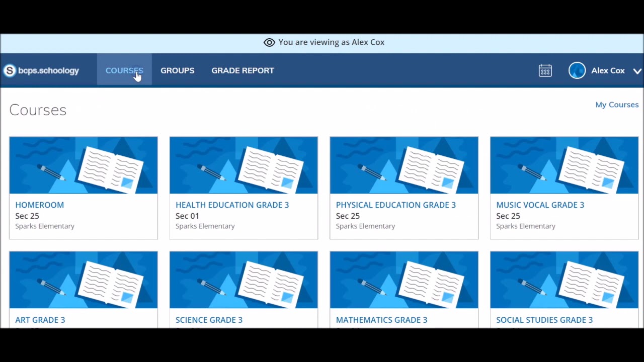This screenshot has height=362, width=644.
Task: Click Physical Education course thumbnail image
Action: [x=404, y=165]
